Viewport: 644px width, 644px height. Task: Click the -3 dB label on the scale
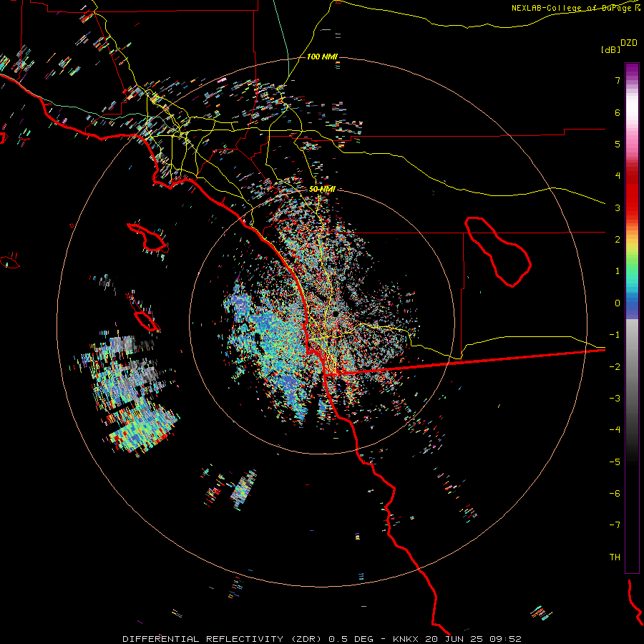[615, 399]
